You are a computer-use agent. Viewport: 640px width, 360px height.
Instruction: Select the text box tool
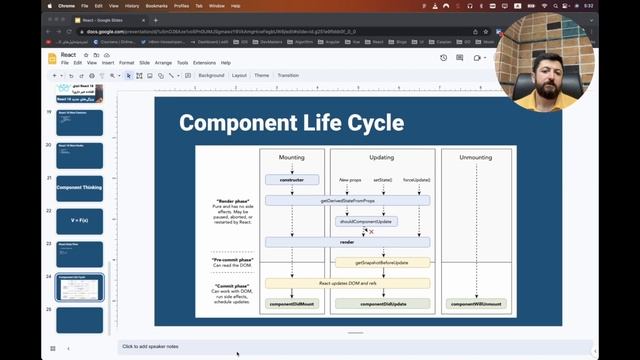(139, 76)
